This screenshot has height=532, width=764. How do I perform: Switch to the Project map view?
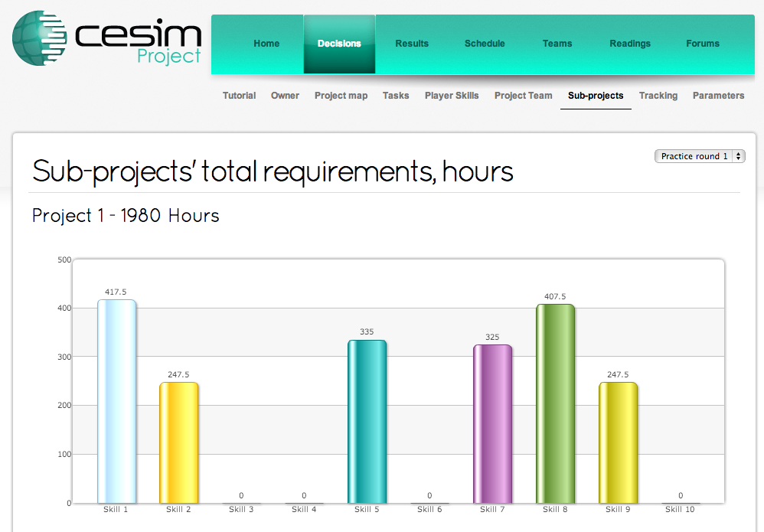click(341, 96)
